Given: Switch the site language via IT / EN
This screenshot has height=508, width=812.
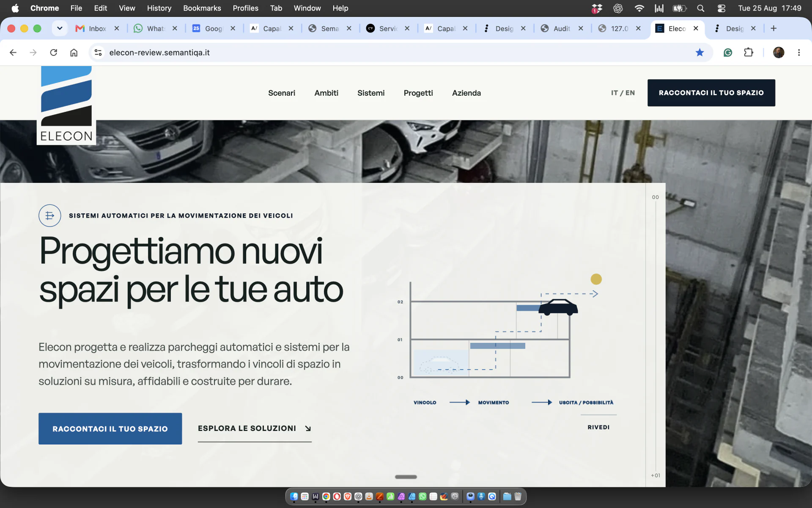Looking at the screenshot, I should [x=623, y=93].
